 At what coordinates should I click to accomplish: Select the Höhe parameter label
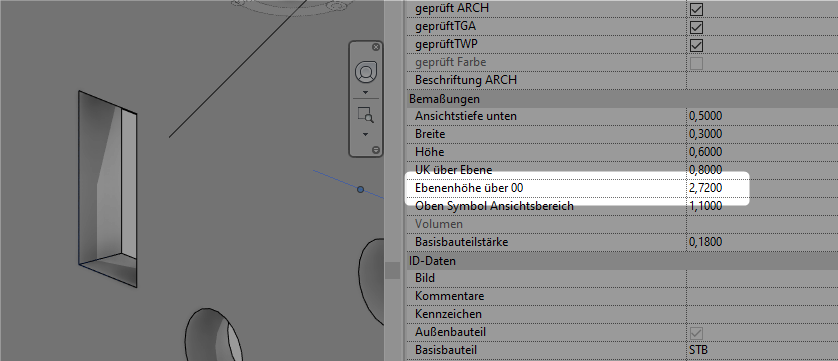pyautogui.click(x=429, y=152)
